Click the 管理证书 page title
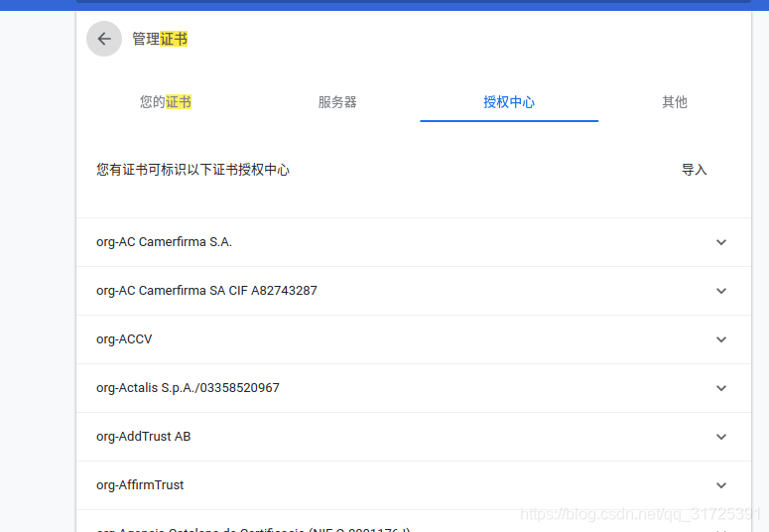 (x=160, y=39)
